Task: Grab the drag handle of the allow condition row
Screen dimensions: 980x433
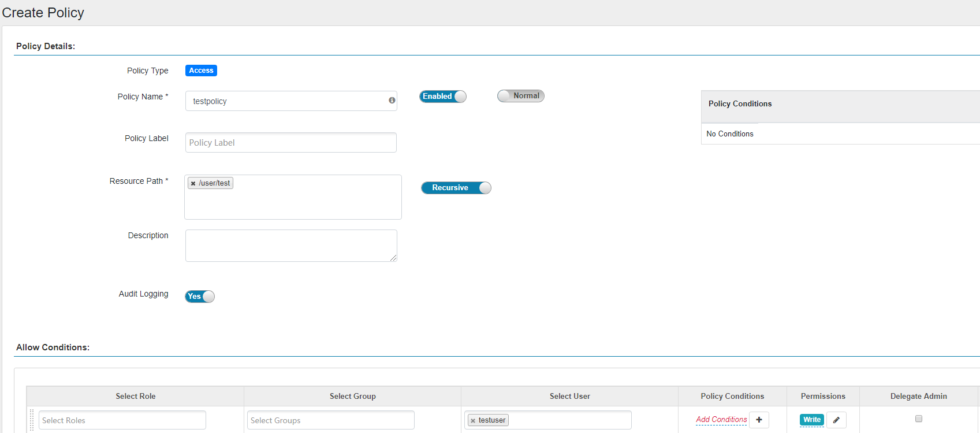Action: tap(32, 420)
